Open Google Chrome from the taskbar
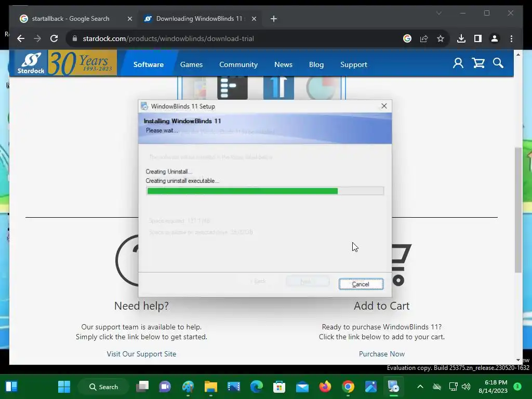 [x=348, y=387]
